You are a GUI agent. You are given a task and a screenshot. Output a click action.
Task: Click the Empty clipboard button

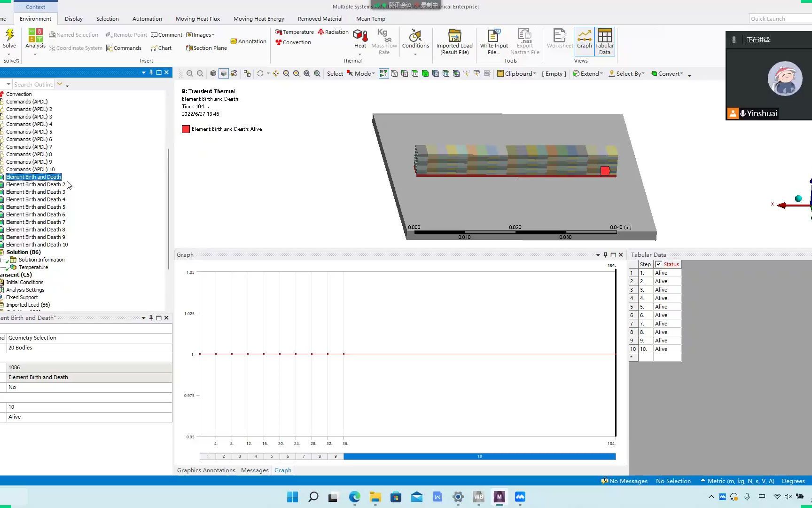click(554, 73)
